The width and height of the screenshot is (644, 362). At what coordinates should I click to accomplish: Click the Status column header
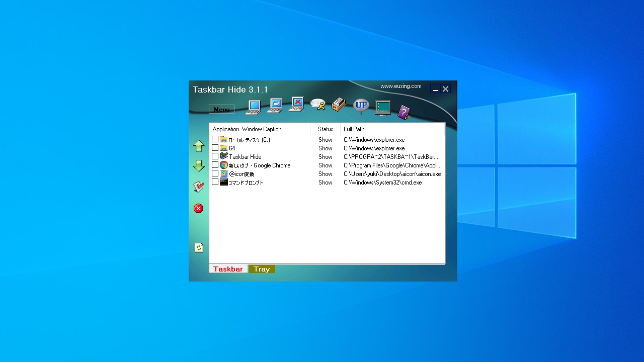[x=326, y=129]
